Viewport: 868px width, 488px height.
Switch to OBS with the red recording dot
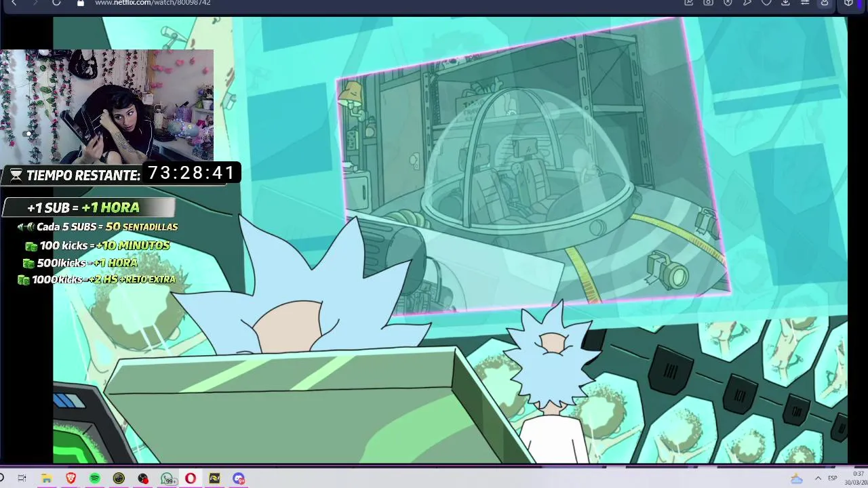coord(143,479)
